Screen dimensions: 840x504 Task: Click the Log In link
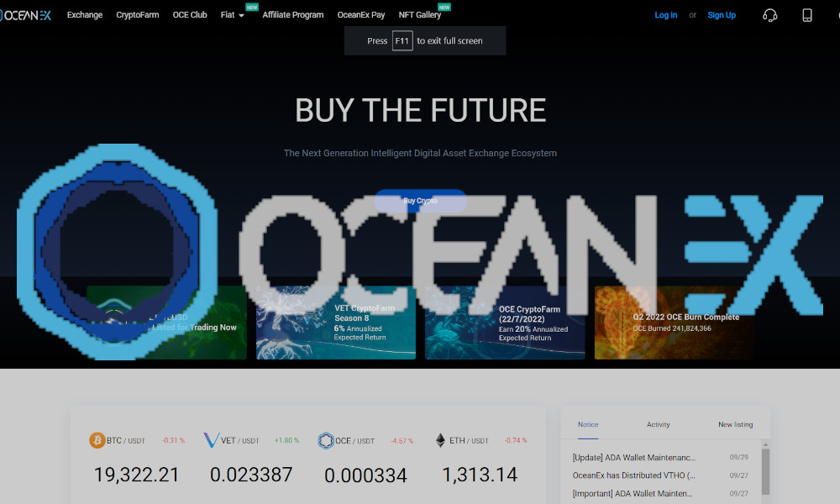[665, 15]
